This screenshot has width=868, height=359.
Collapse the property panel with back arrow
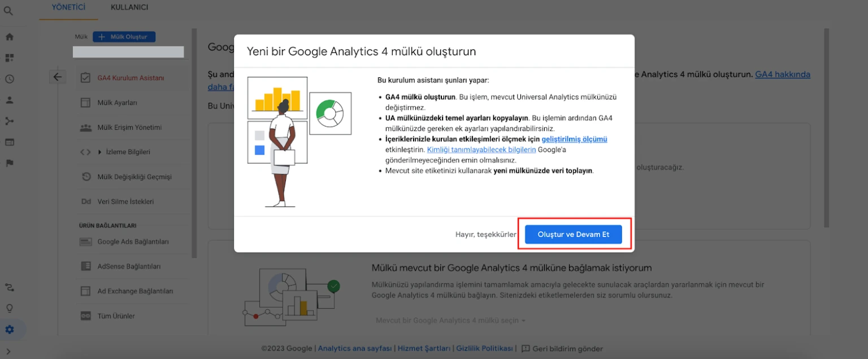point(58,76)
